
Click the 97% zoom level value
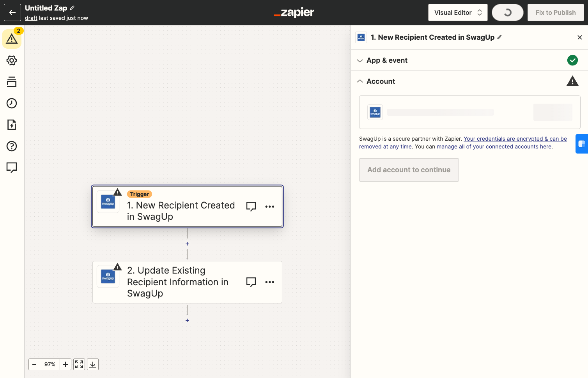click(50, 364)
